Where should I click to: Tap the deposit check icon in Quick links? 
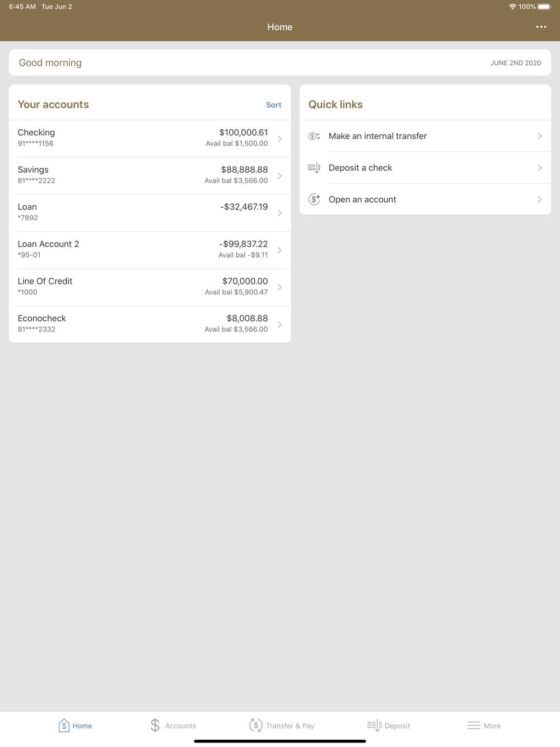pos(314,168)
